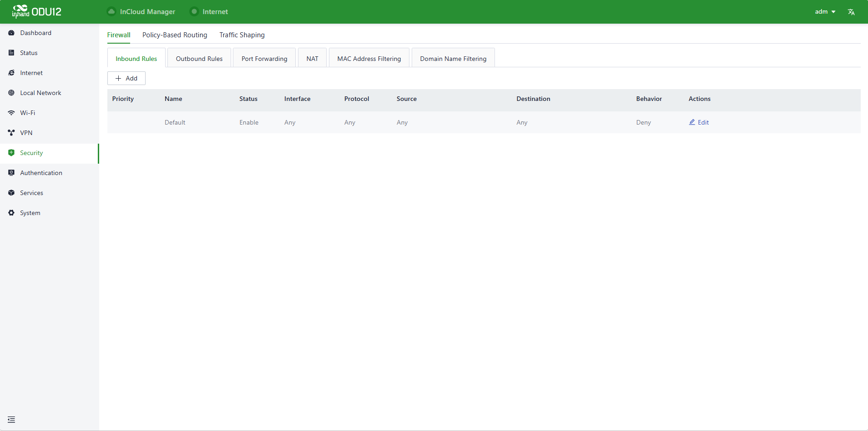868x431 pixels.
Task: Open the Port Forwarding tab
Action: coord(264,59)
